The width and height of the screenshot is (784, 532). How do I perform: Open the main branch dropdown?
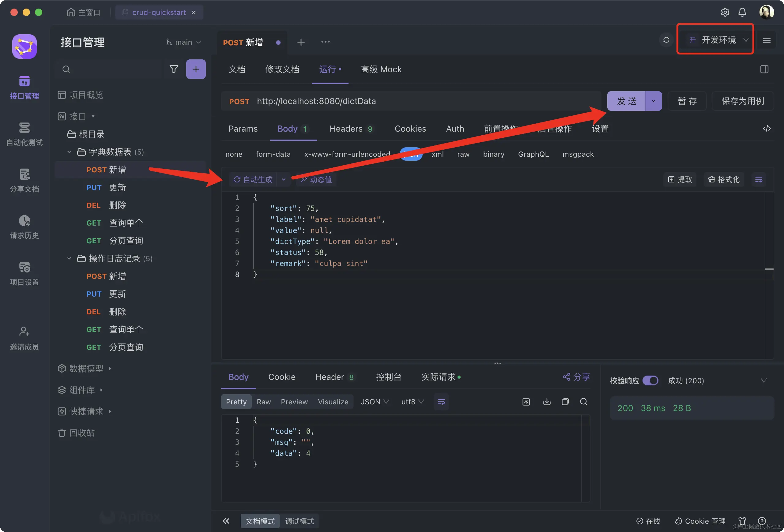tap(183, 42)
